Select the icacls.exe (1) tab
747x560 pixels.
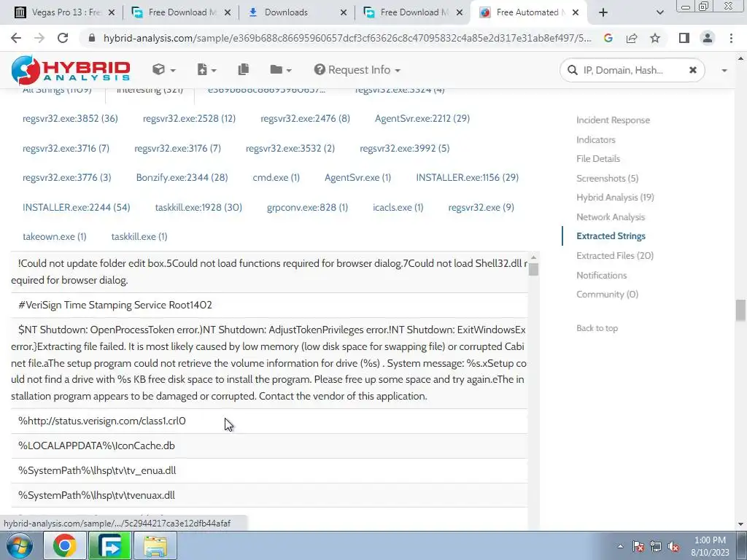(398, 208)
